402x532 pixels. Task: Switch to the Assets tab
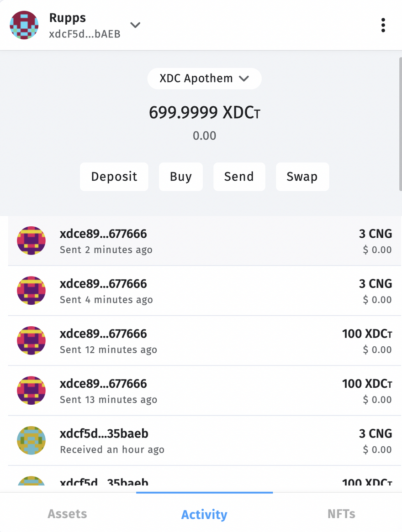pyautogui.click(x=67, y=514)
